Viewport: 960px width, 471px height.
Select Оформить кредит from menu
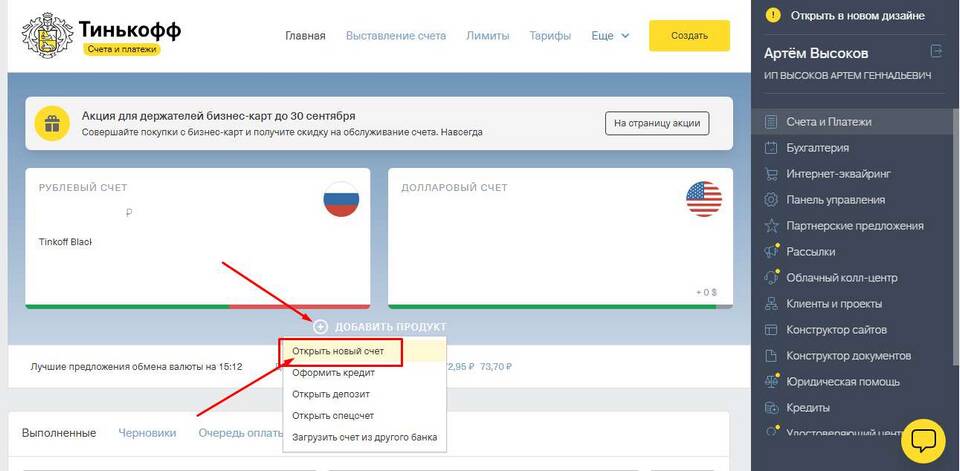click(x=334, y=372)
